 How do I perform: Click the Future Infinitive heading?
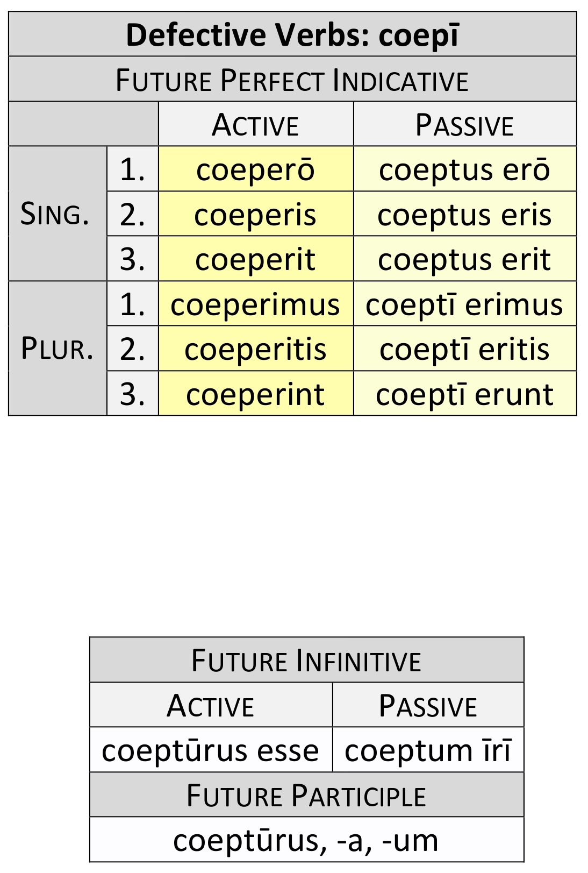(x=306, y=661)
